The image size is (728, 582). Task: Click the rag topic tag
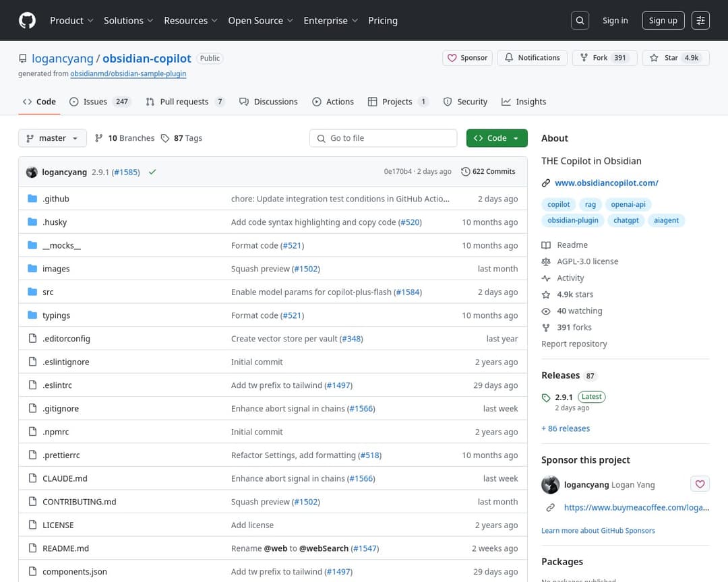pyautogui.click(x=590, y=204)
